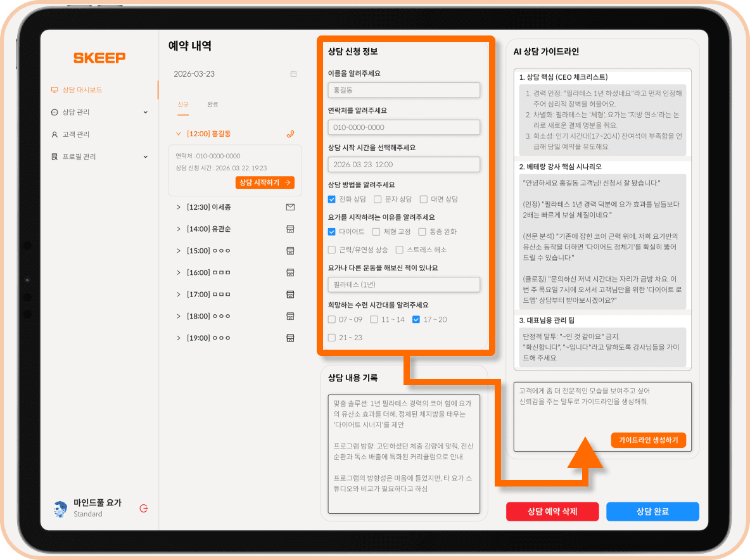Click the envelope icon on 이세종 row
This screenshot has height=560, width=750.
click(x=290, y=207)
